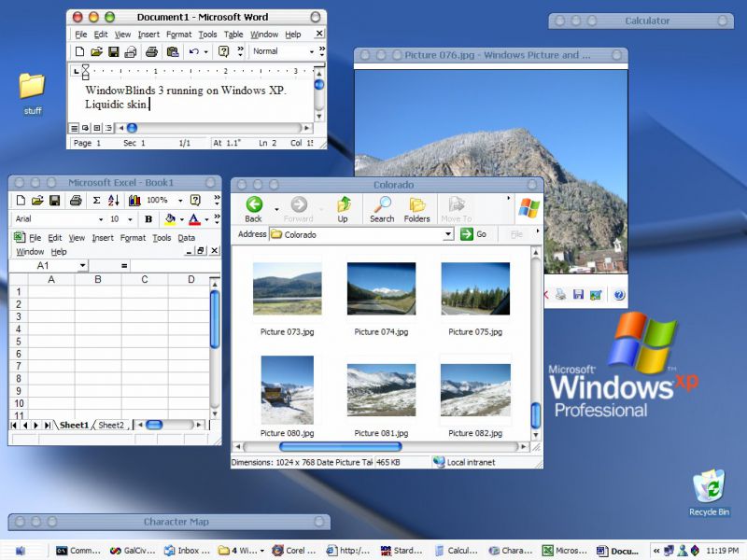Switch to the Sheet2 tab in Excel
Image resolution: width=747 pixels, height=560 pixels.
(x=110, y=425)
